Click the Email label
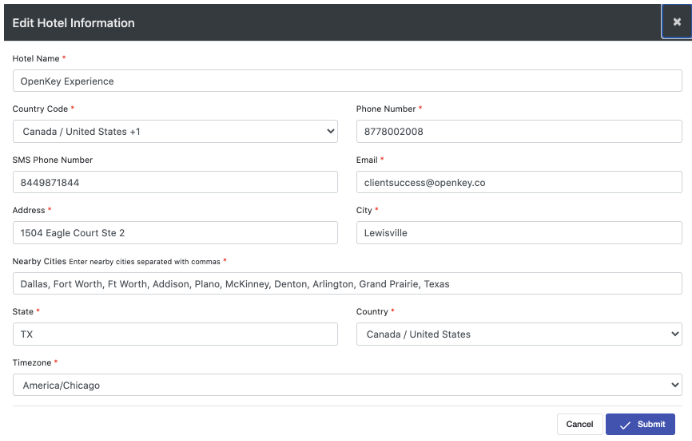Image resolution: width=692 pixels, height=441 pixels. [367, 160]
